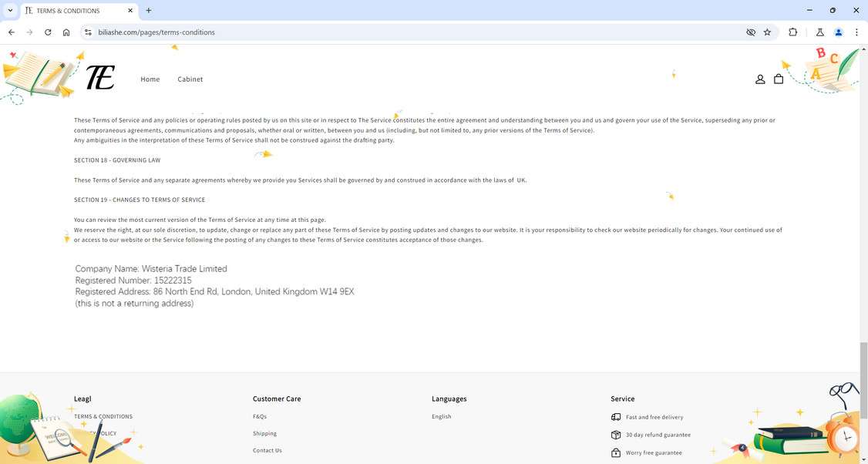Open the shopping bag cart icon
The width and height of the screenshot is (868, 464).
click(779, 79)
